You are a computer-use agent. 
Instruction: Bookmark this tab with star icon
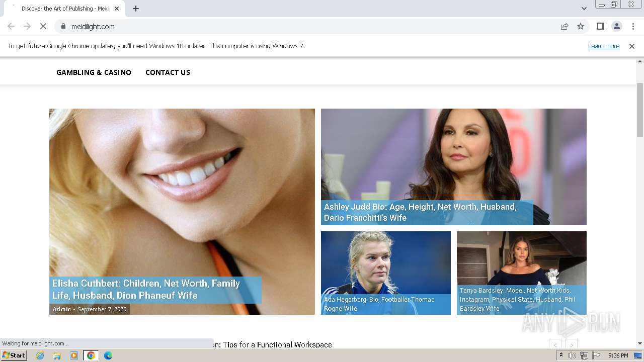tap(581, 27)
